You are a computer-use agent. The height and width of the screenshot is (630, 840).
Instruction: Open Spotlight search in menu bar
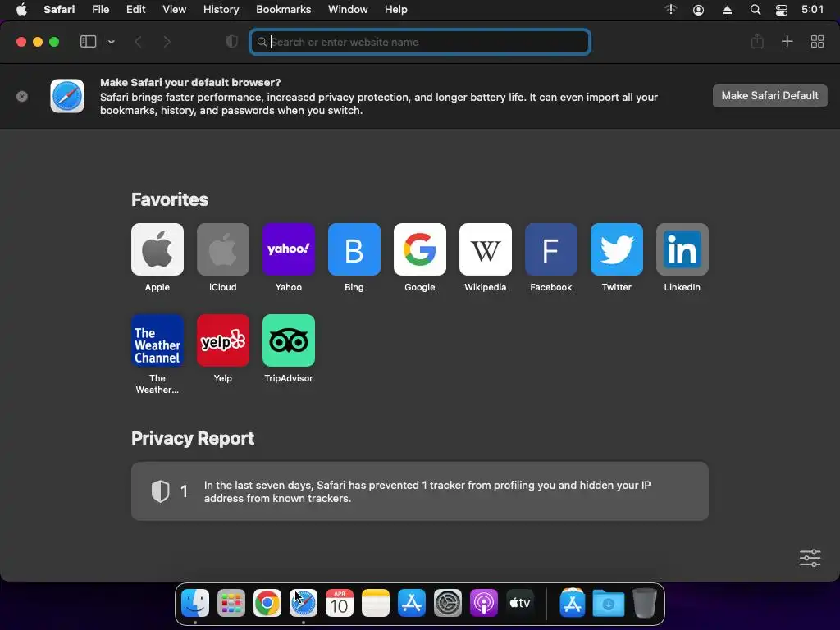point(756,10)
